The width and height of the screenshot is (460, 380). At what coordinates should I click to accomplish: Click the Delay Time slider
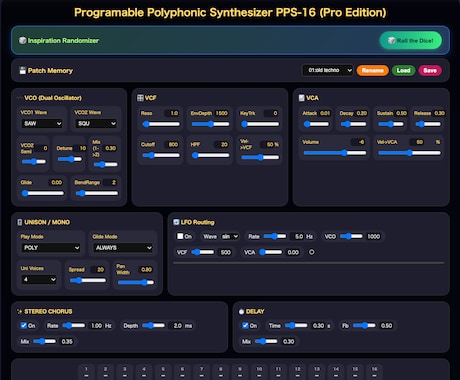(x=296, y=325)
